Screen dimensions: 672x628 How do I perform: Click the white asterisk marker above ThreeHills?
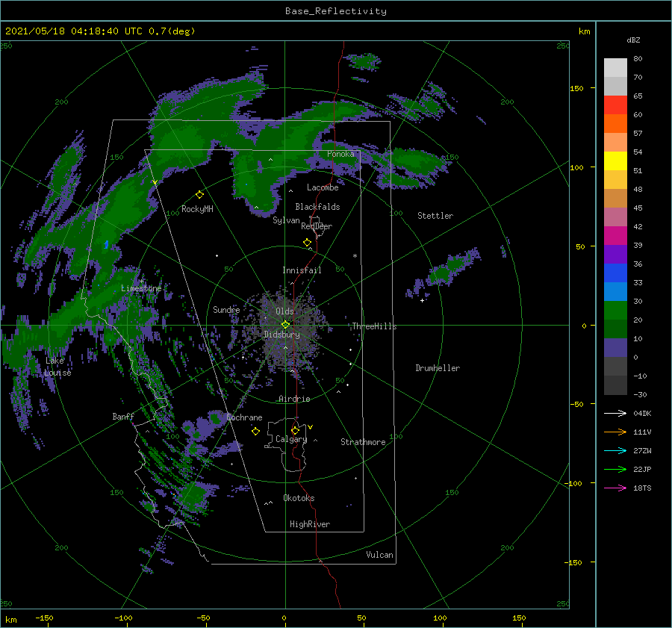[355, 256]
